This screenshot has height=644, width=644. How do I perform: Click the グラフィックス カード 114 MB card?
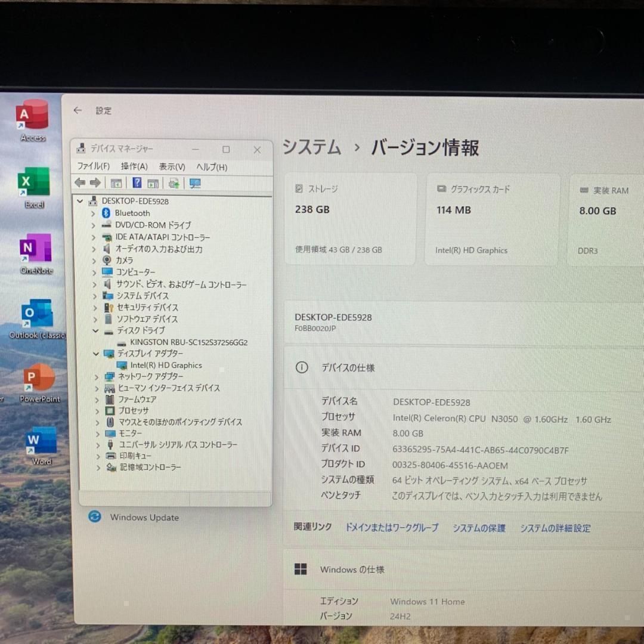pos(492,219)
